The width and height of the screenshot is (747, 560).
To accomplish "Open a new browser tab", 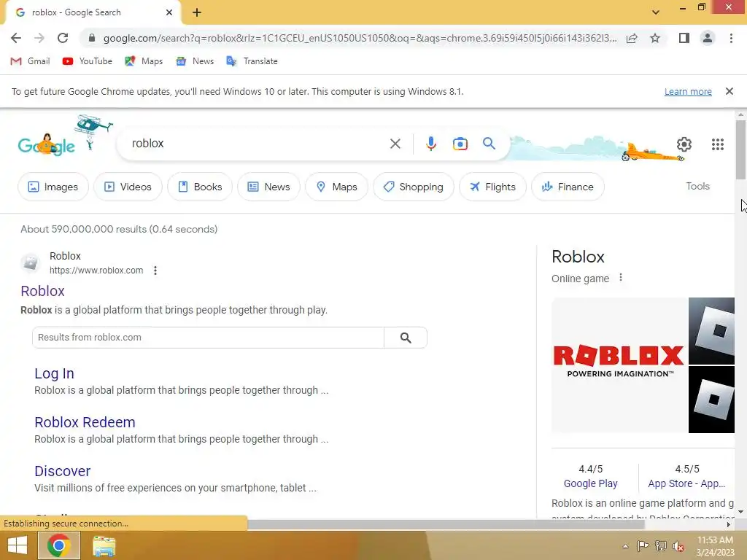I will (197, 12).
